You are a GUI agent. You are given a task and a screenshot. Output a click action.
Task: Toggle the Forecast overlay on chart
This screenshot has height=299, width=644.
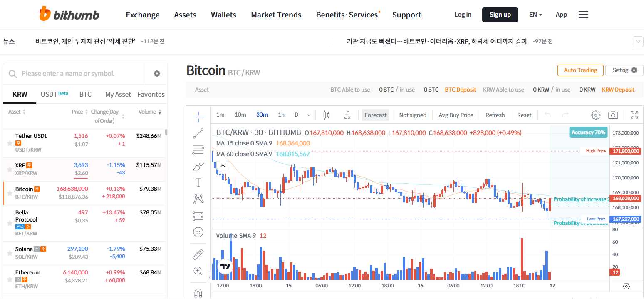click(x=375, y=115)
